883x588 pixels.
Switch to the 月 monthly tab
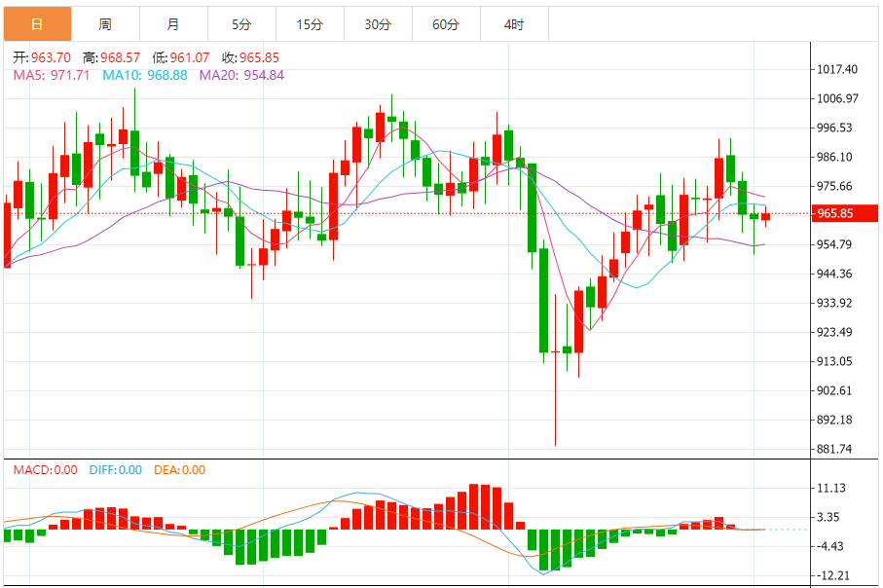tap(173, 24)
